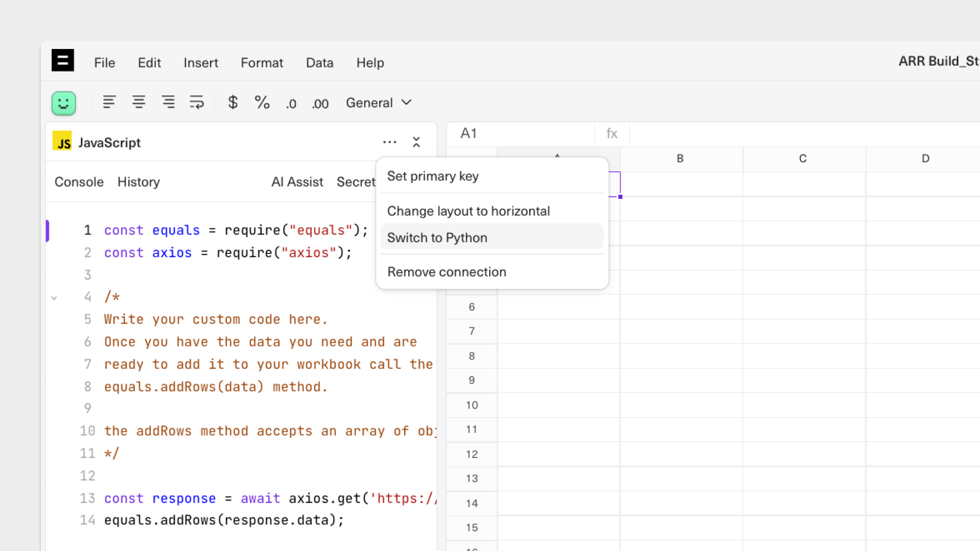980x551 pixels.
Task: Switch to the History tab
Action: 138,182
